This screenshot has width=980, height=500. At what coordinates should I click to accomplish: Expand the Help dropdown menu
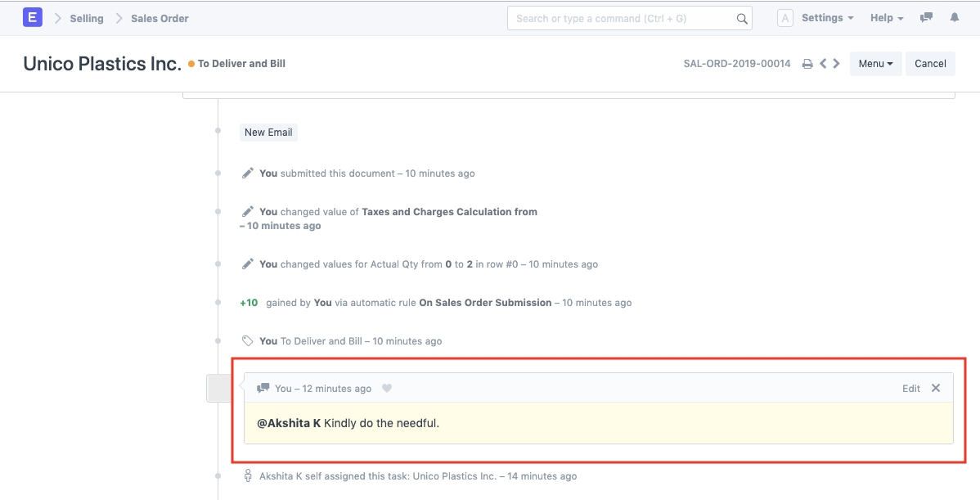tap(887, 18)
